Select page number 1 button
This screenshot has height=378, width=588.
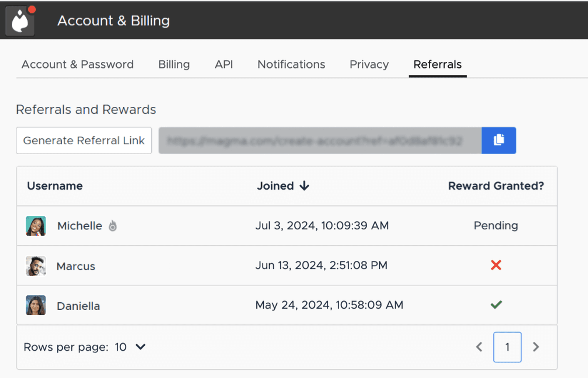507,347
